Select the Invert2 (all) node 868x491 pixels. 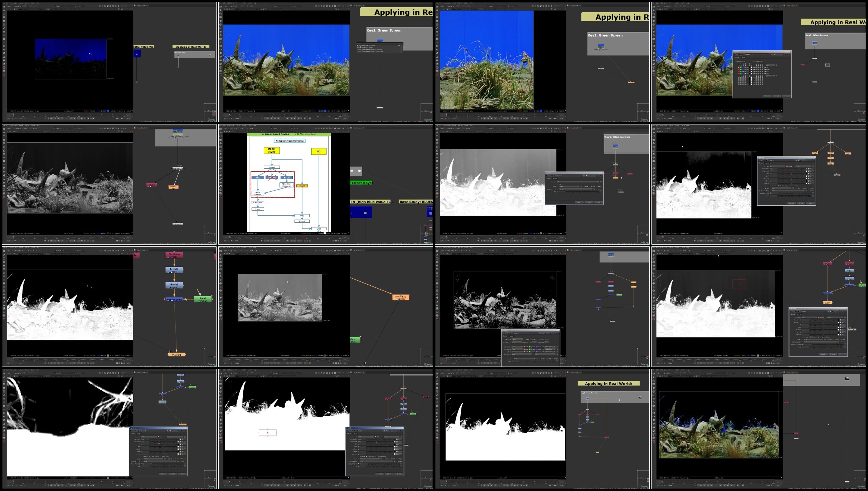174,270
